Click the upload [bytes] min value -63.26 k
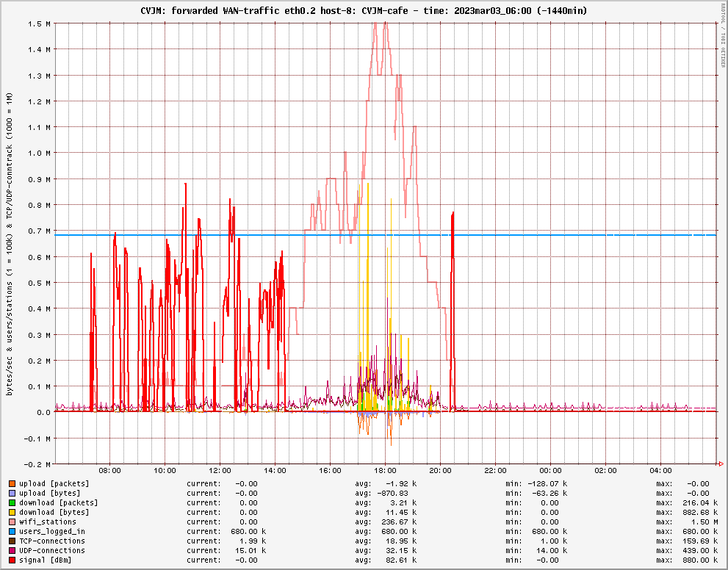The image size is (728, 570). click(549, 494)
